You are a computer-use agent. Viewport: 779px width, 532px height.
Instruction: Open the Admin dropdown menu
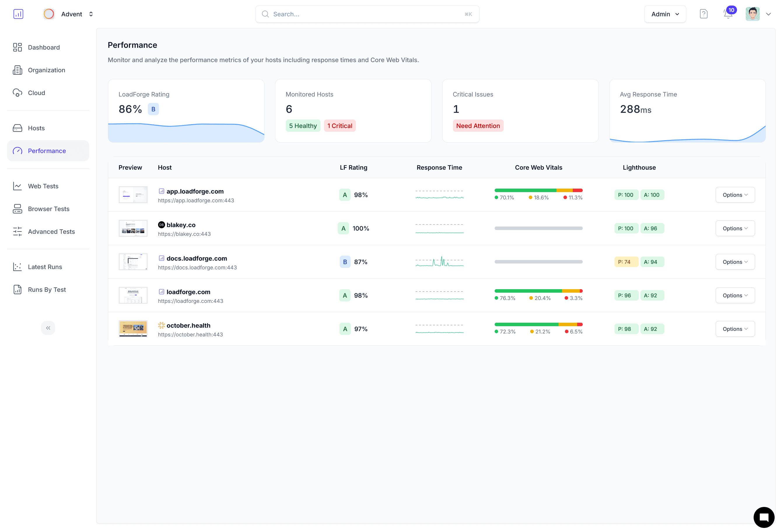[665, 14]
